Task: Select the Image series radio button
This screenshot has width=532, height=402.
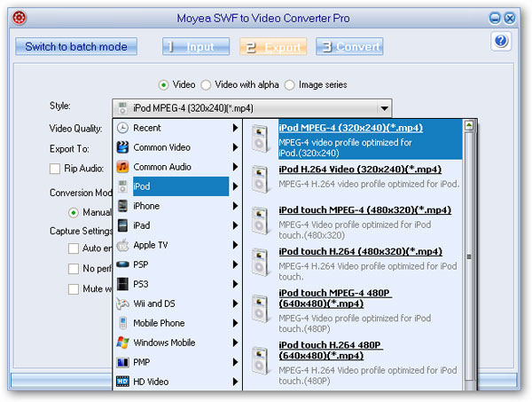Action: 289,85
